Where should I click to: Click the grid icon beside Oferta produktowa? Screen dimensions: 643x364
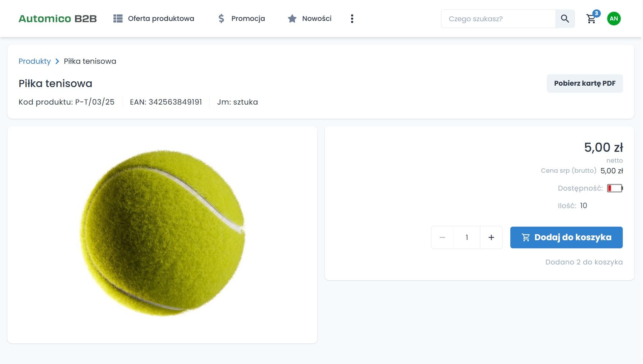tap(118, 19)
